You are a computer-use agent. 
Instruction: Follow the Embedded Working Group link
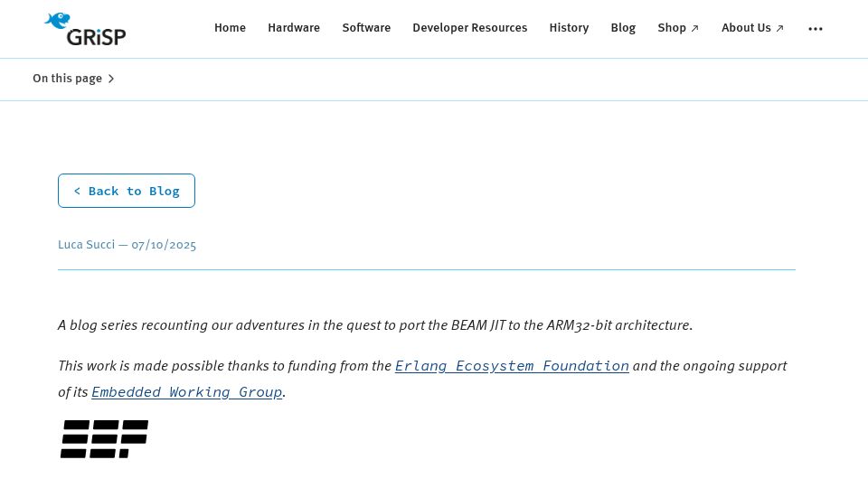click(x=187, y=391)
